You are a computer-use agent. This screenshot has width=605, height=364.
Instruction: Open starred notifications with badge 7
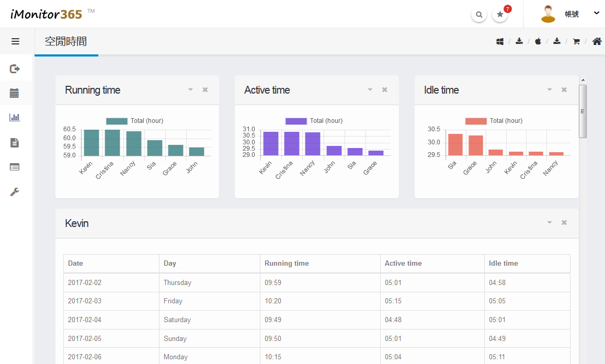[500, 15]
